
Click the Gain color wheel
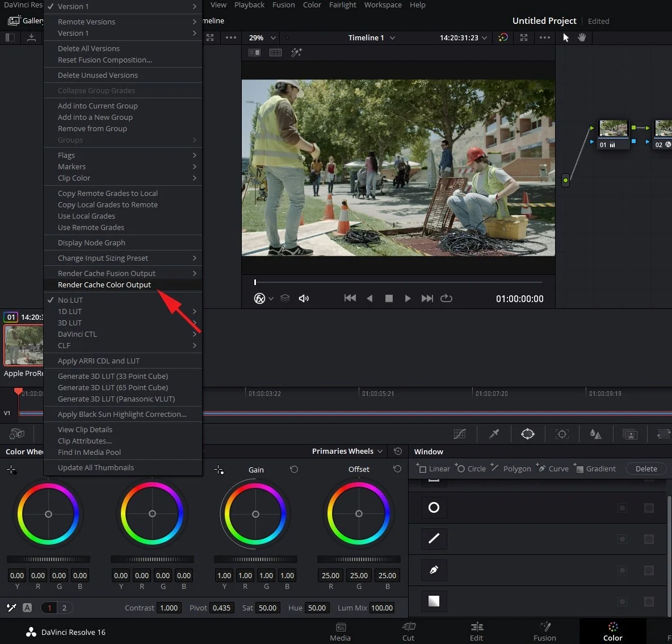point(255,514)
